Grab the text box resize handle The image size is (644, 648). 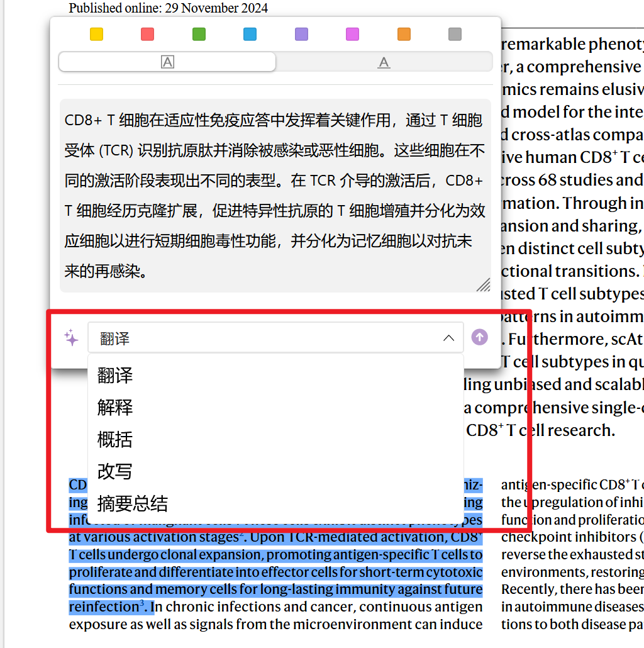pos(483,285)
